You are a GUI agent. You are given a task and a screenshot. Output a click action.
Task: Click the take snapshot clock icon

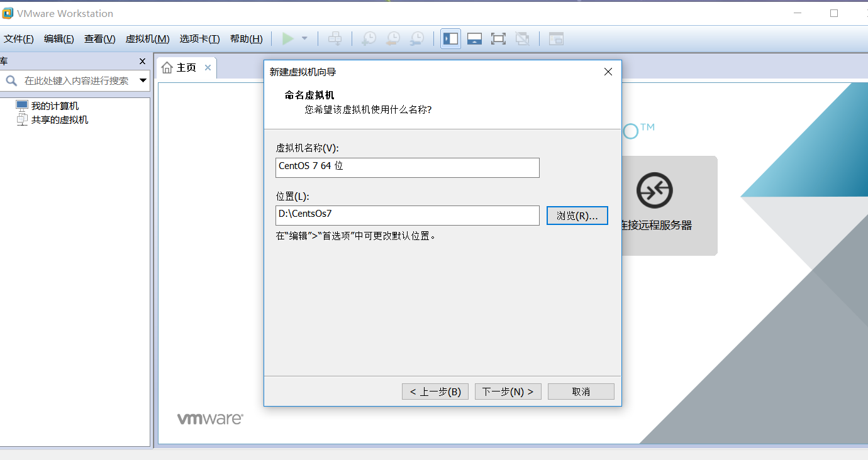(x=369, y=39)
